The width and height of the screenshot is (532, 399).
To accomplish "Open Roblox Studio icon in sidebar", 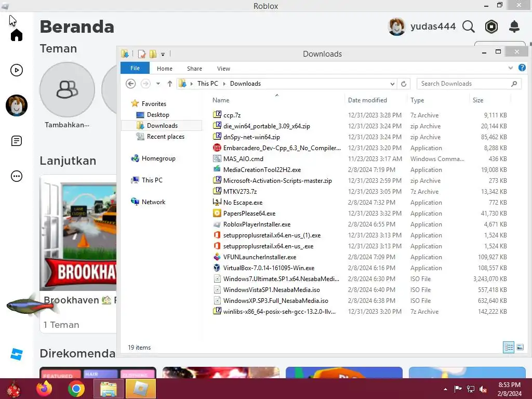I will (16, 354).
